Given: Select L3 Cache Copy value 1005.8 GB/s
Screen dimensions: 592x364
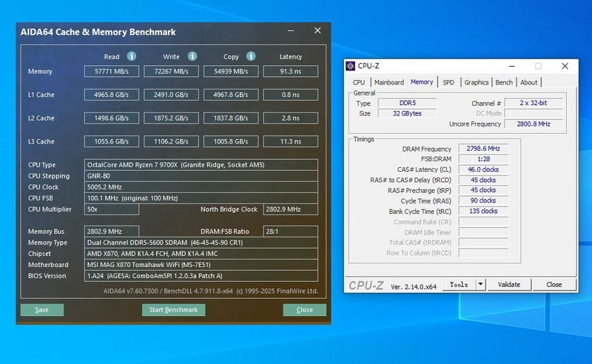Looking at the screenshot, I should (231, 141).
